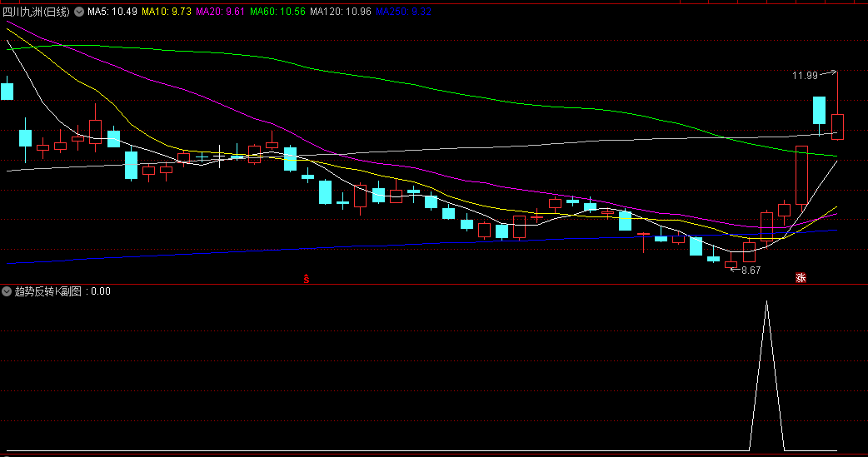
Task: Click the 趋势反转K副图 : 0.00 sub-chart label
Action: [62, 291]
